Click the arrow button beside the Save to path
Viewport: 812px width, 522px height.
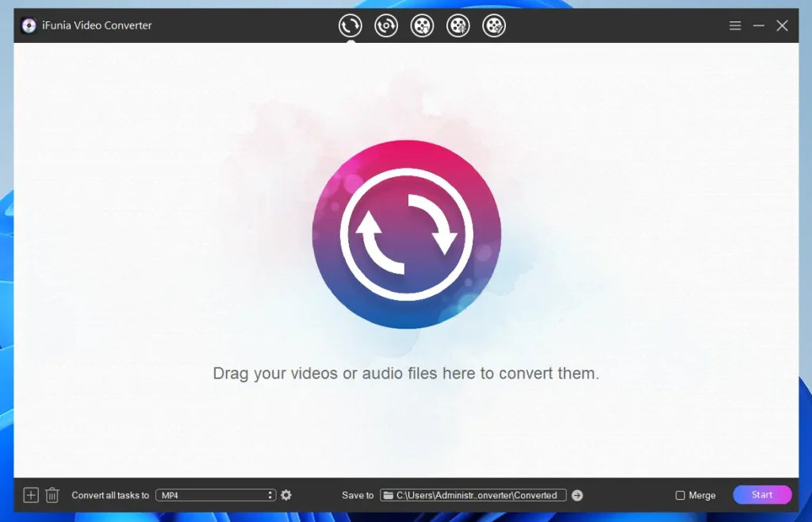(x=577, y=494)
